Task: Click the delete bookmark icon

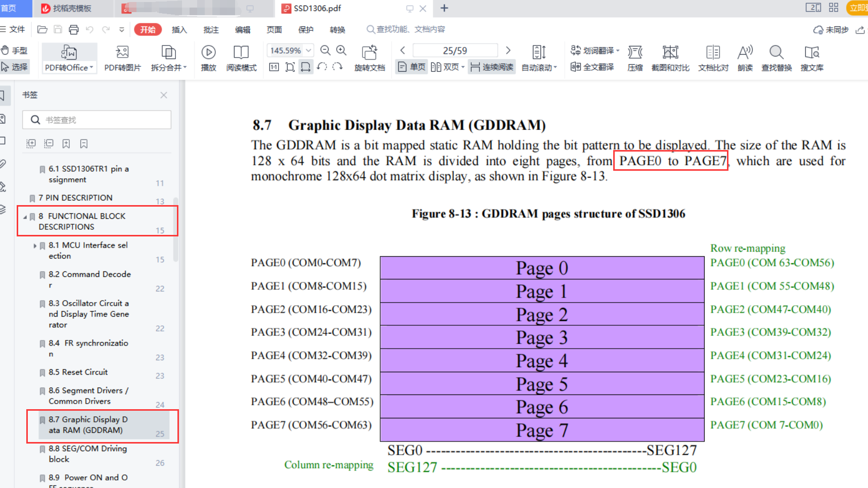Action: pyautogui.click(x=84, y=143)
